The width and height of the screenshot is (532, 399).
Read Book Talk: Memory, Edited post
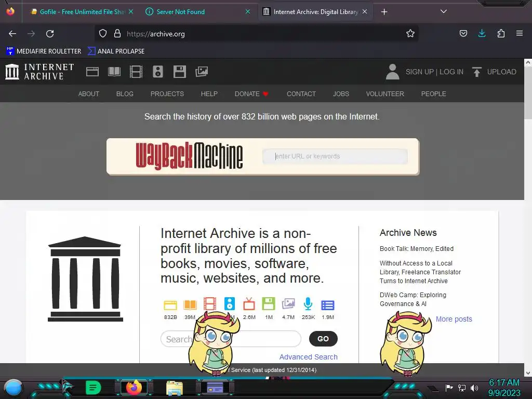tap(417, 249)
